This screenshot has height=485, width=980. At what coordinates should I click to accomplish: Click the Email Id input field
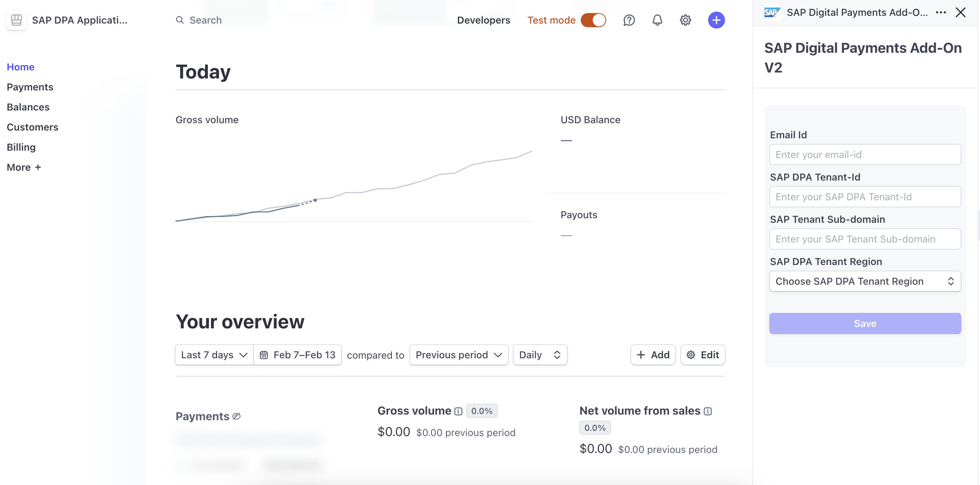point(865,154)
